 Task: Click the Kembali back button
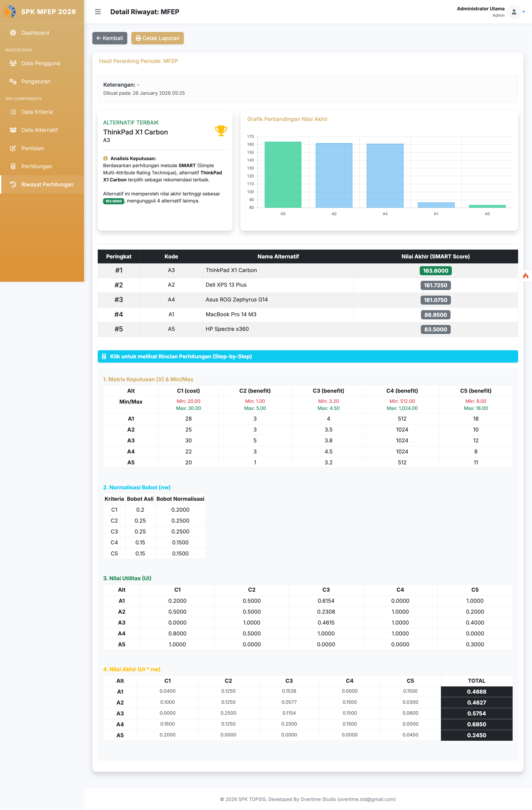(x=110, y=38)
